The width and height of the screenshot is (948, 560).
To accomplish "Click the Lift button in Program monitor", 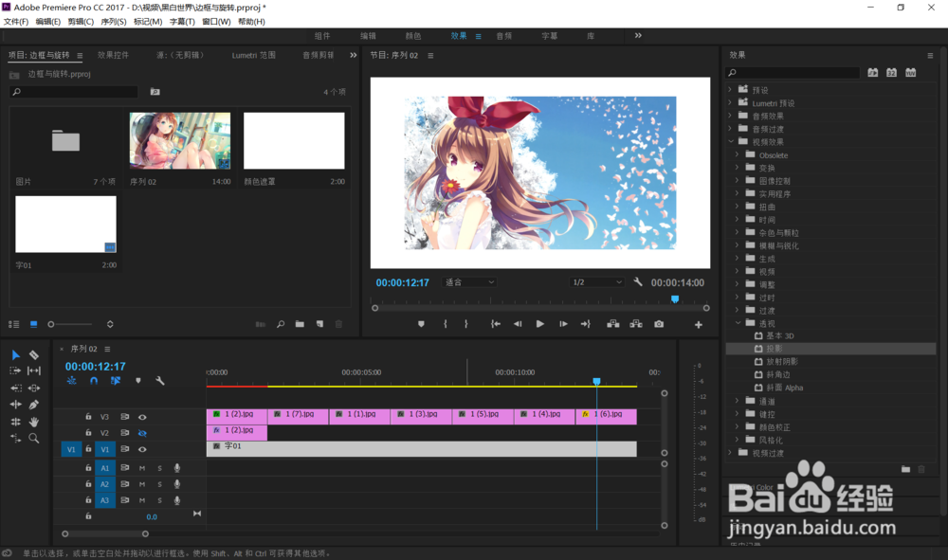I will click(x=613, y=324).
